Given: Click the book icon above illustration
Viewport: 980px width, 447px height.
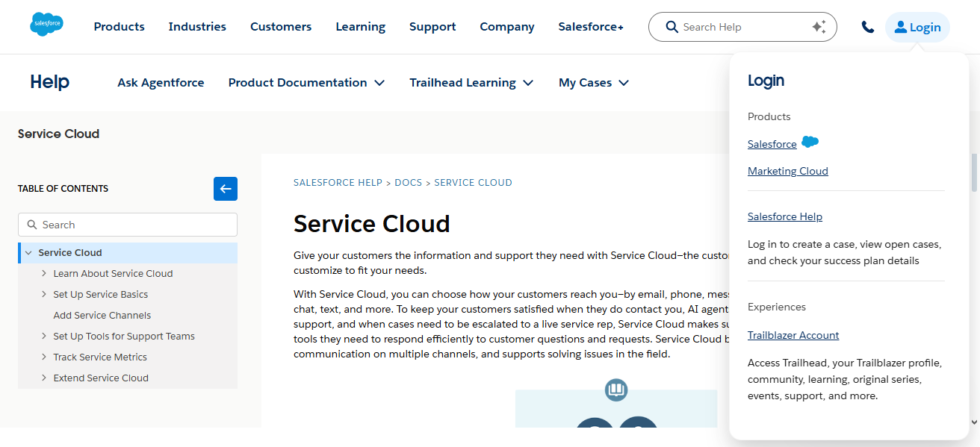Looking at the screenshot, I should click(616, 390).
